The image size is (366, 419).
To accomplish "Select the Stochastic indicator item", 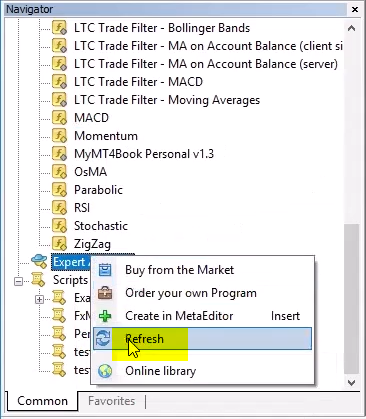I will [101, 226].
